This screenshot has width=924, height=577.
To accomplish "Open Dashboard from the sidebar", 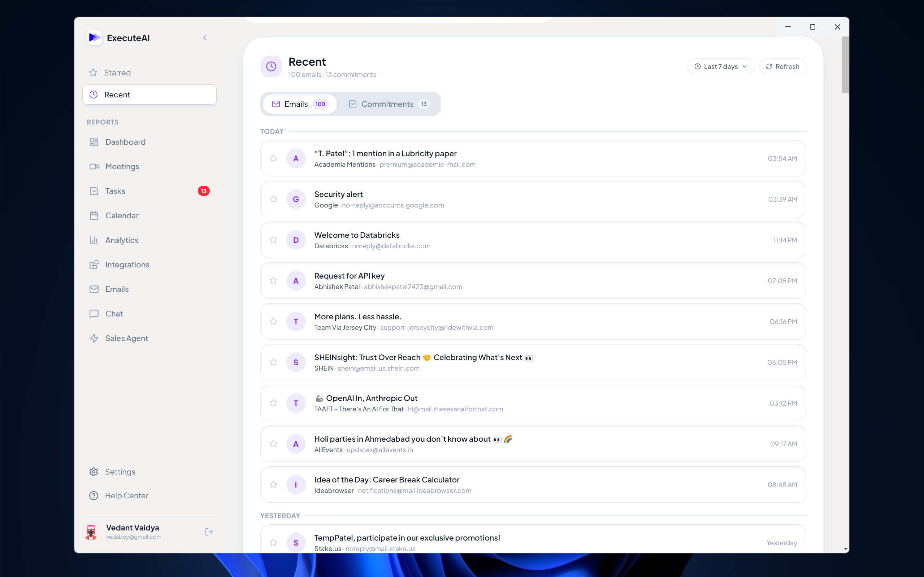I will (x=125, y=142).
